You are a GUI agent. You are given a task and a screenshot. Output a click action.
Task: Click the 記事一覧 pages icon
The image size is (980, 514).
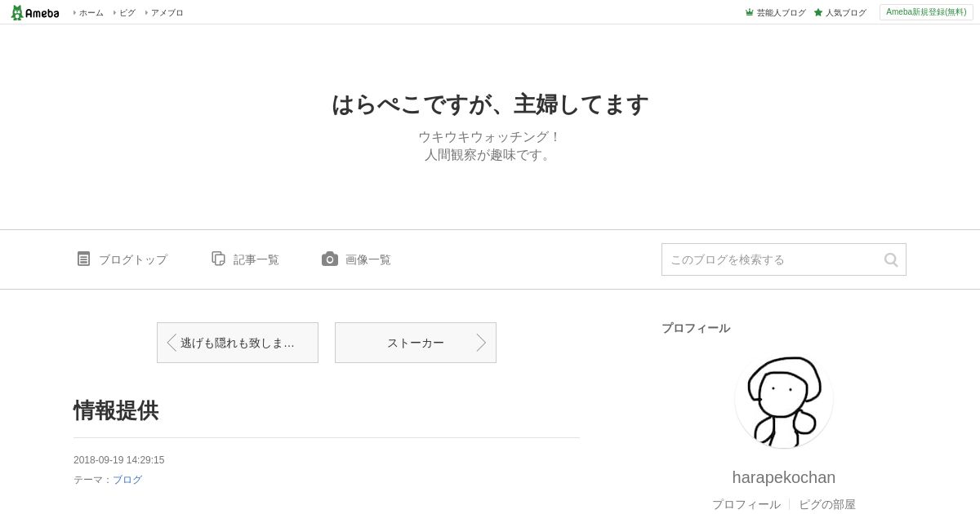pos(218,259)
